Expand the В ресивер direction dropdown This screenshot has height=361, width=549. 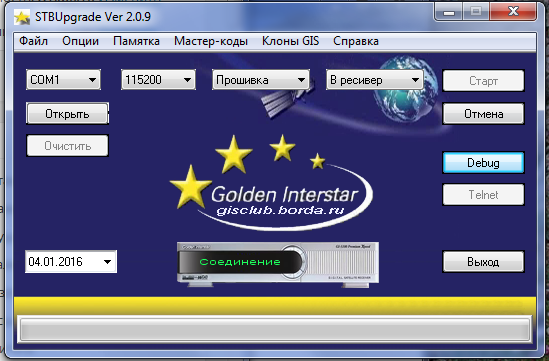coord(375,80)
